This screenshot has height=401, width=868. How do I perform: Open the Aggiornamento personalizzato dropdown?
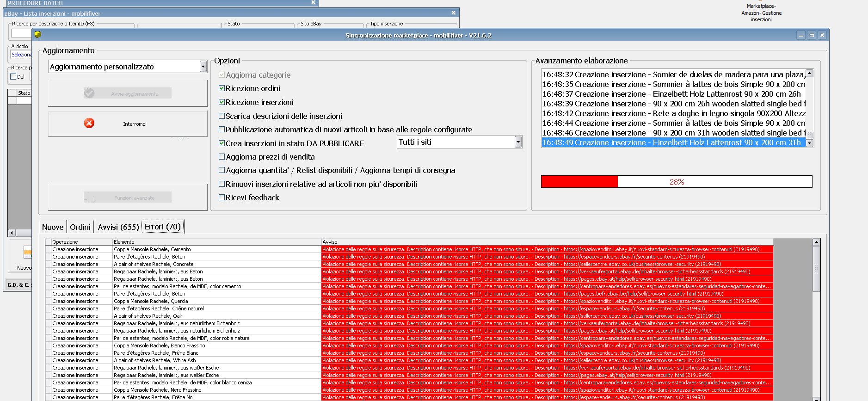[x=203, y=67]
